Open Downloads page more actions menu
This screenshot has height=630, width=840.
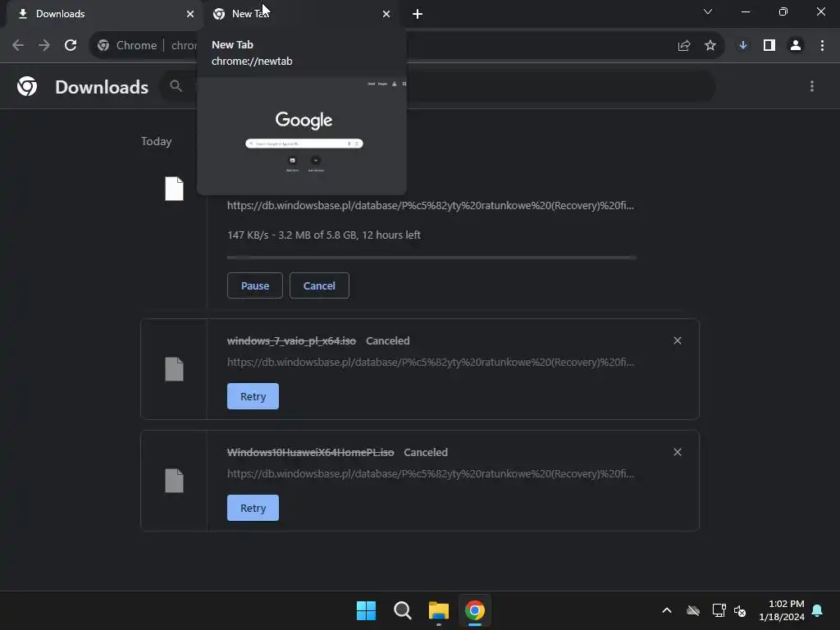(812, 86)
